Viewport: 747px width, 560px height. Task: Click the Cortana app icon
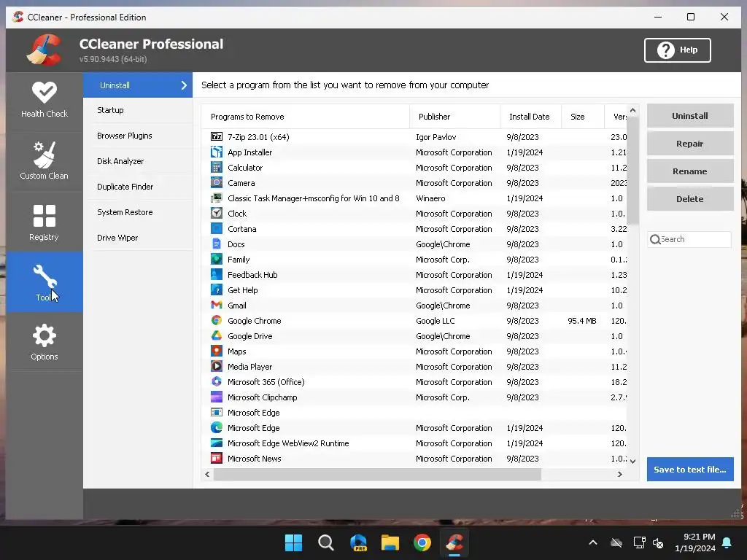pyautogui.click(x=216, y=228)
